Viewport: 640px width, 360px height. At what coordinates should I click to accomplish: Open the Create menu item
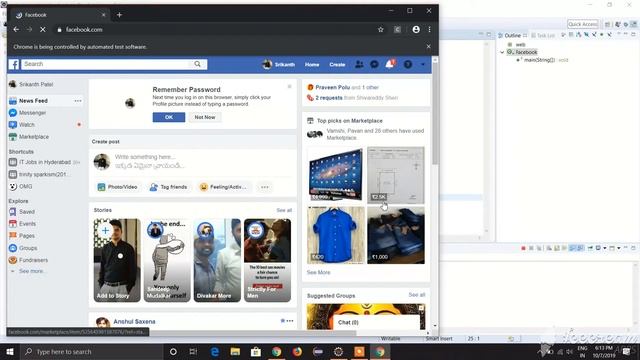[337, 64]
